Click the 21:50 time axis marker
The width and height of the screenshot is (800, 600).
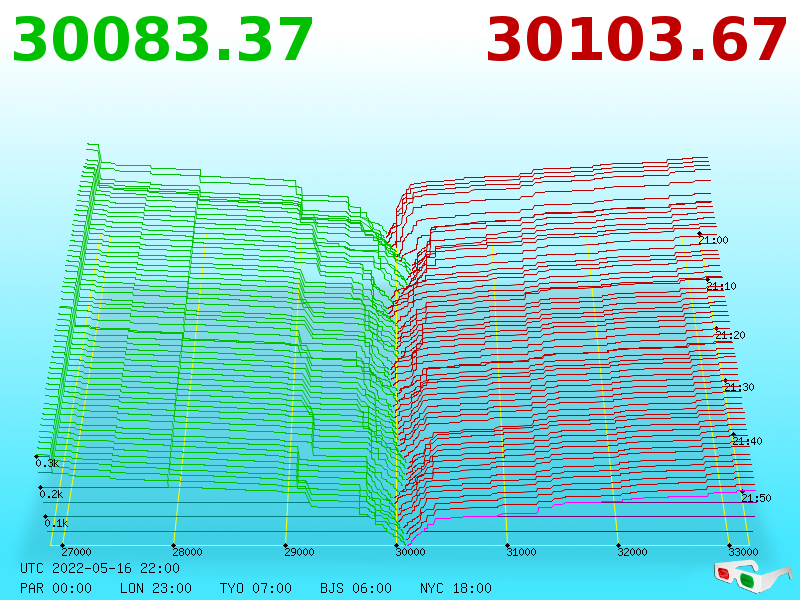[x=756, y=498]
